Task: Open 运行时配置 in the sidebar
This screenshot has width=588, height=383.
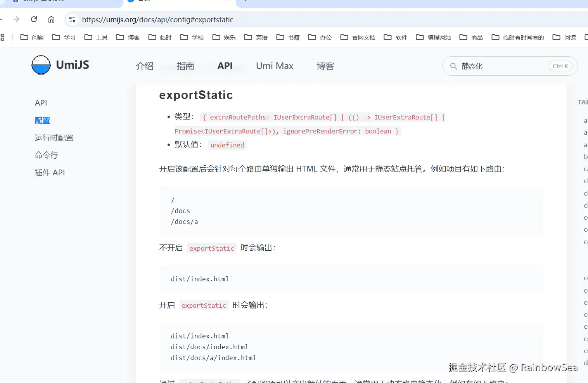Action: pyautogui.click(x=54, y=138)
